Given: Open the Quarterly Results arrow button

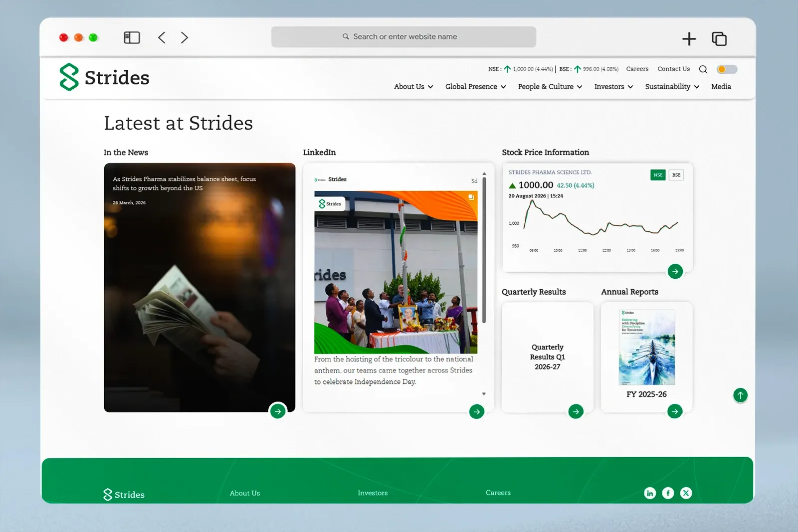Looking at the screenshot, I should 576,411.
